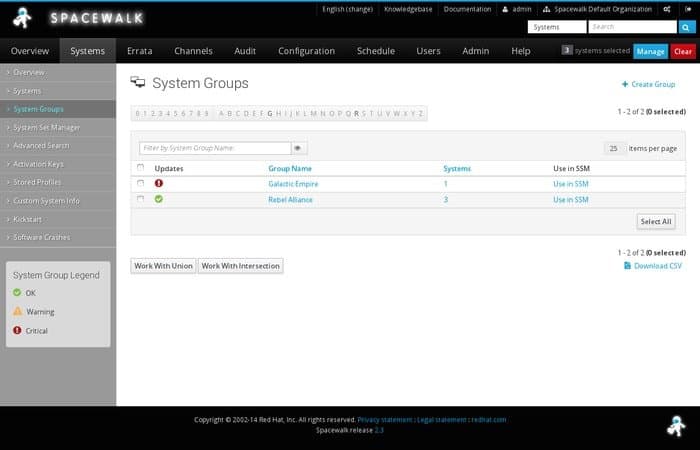The height and width of the screenshot is (450, 700).
Task: Click the Spacewalk astronaut logo in header
Action: (x=22, y=18)
